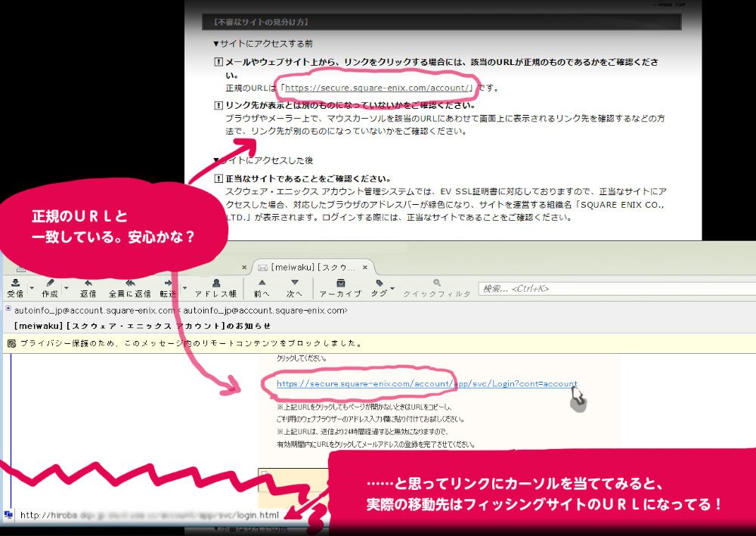
Task: Click the 受信 (Get Mail) toolbar icon
Action: (x=15, y=288)
